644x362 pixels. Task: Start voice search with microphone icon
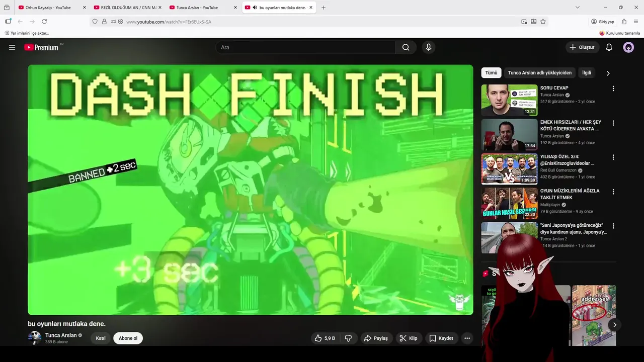click(x=429, y=47)
